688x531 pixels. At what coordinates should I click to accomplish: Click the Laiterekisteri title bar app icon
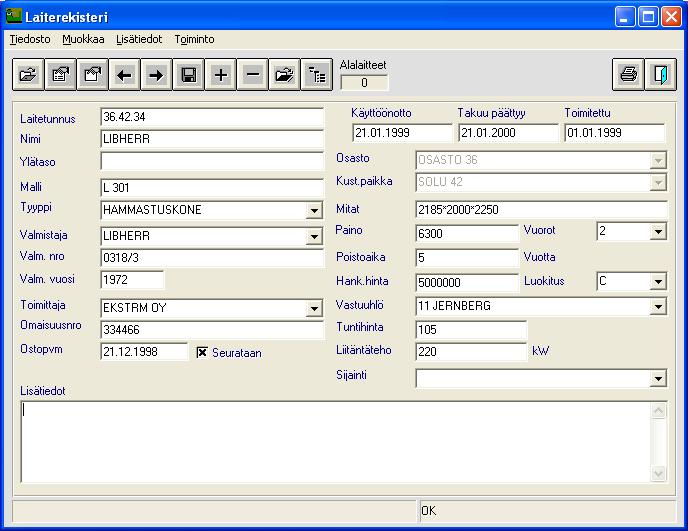(14, 16)
